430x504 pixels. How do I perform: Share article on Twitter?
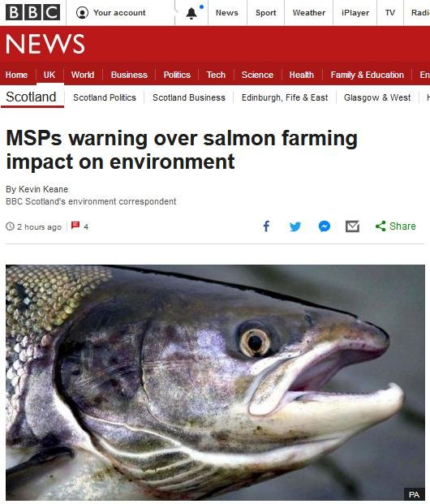[295, 226]
